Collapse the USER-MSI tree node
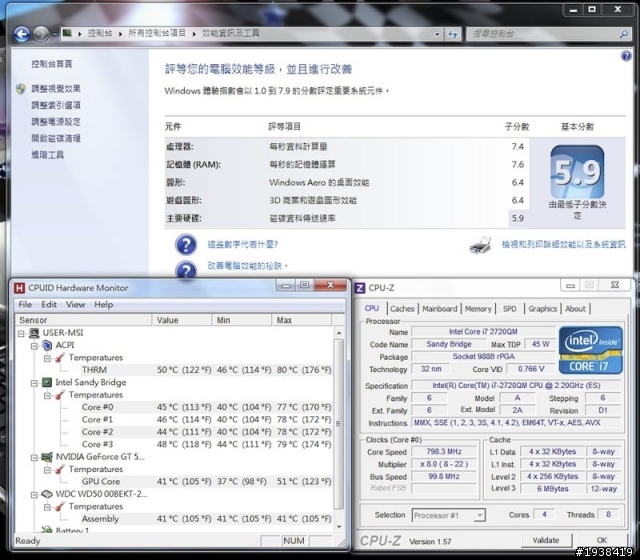640x560 pixels. (x=21, y=333)
